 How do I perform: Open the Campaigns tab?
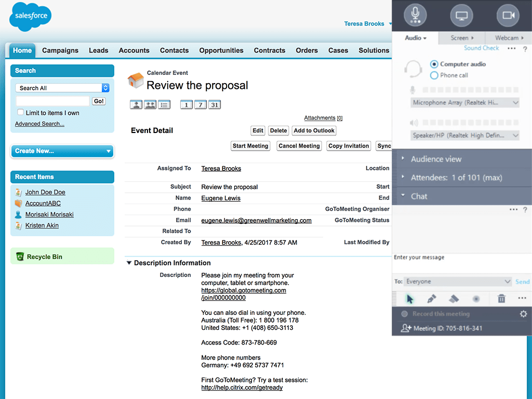[60, 50]
